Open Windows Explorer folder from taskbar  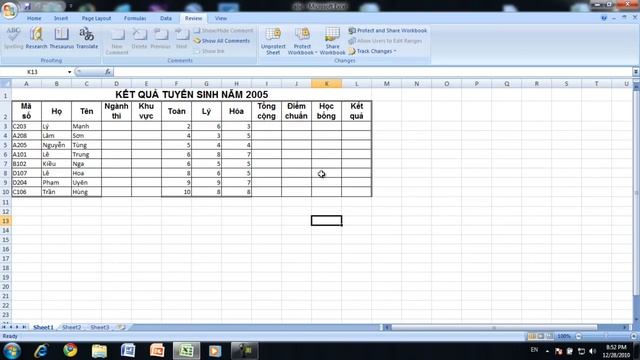(99, 351)
